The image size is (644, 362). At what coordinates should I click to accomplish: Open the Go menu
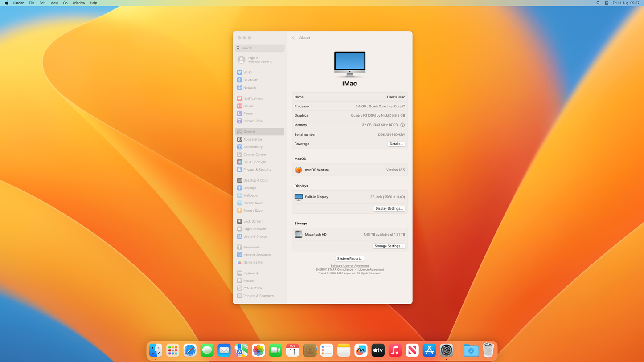point(65,3)
